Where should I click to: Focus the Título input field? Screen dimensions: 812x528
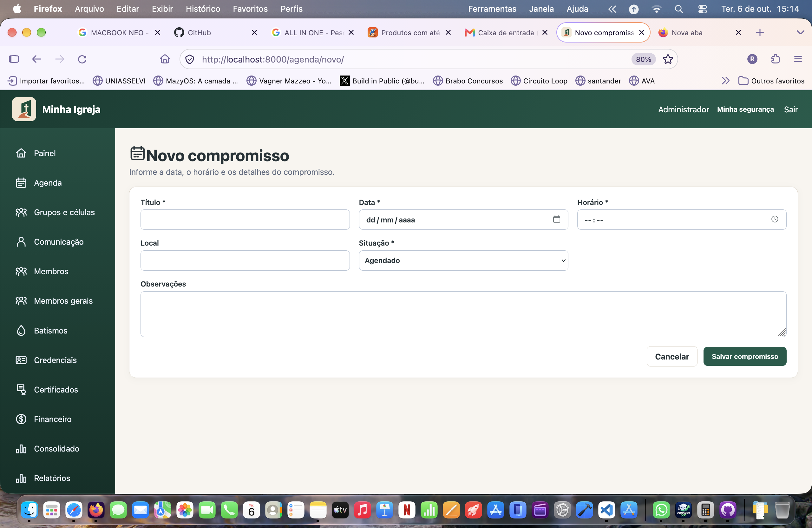click(x=245, y=220)
